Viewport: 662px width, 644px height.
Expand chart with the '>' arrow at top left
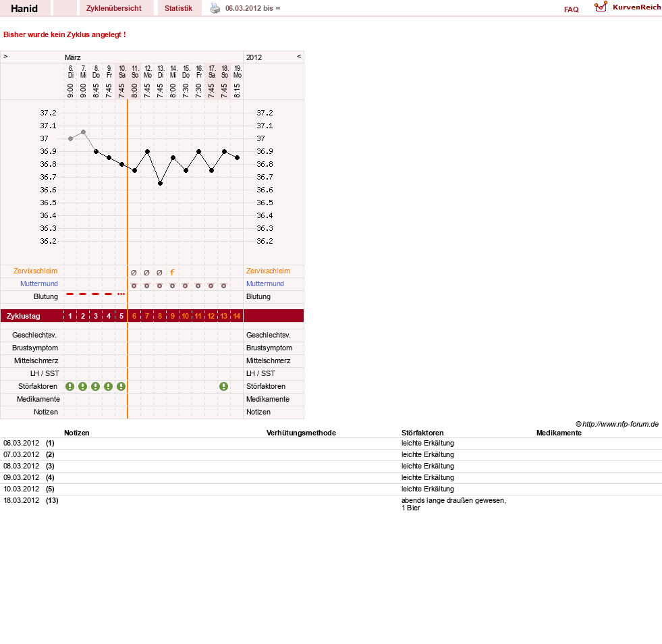pos(5,56)
